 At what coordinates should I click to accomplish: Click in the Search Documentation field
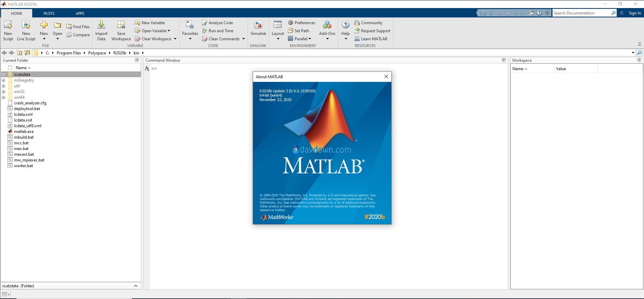pyautogui.click(x=581, y=13)
